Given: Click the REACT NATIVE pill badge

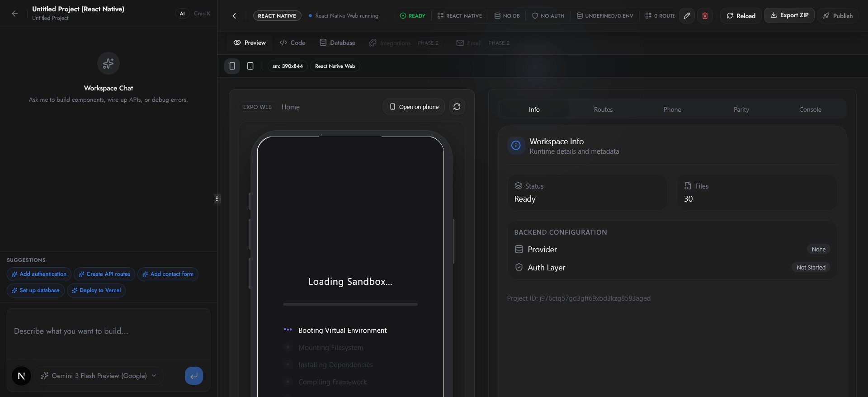Looking at the screenshot, I should 277,16.
